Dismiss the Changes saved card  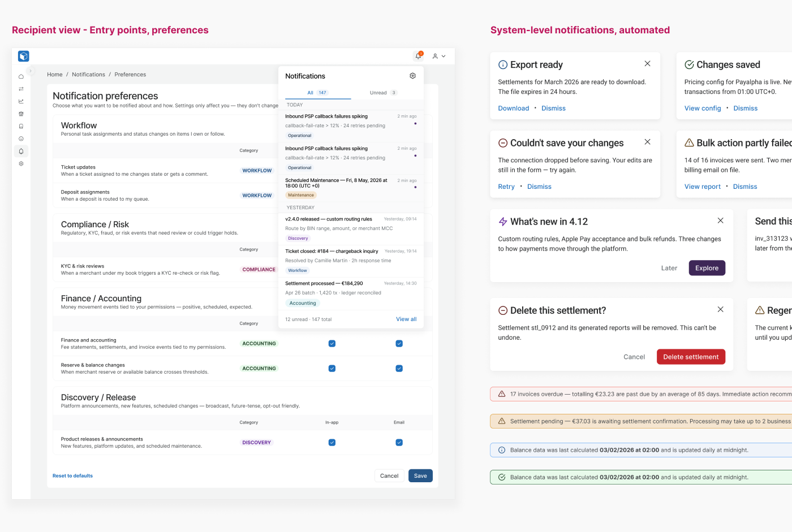745,108
